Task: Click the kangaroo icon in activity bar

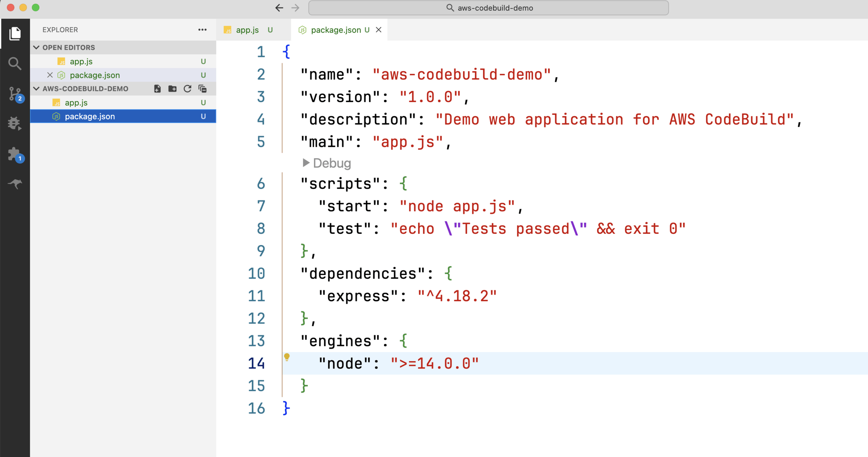Action: tap(15, 184)
